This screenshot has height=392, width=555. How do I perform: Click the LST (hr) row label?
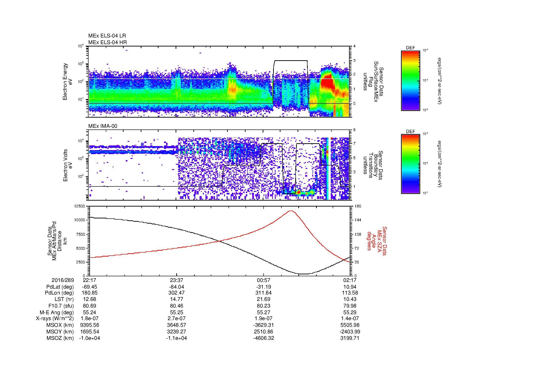[64, 299]
